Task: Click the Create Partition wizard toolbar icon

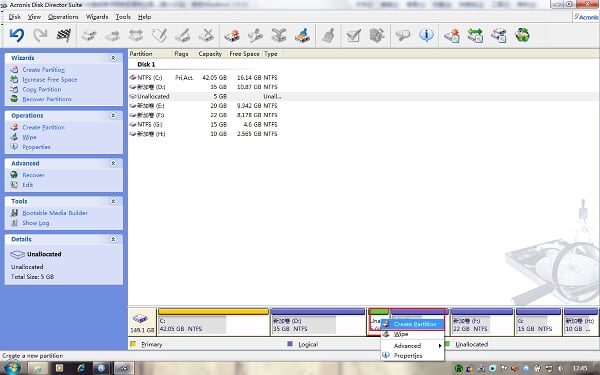Action: 452,36
